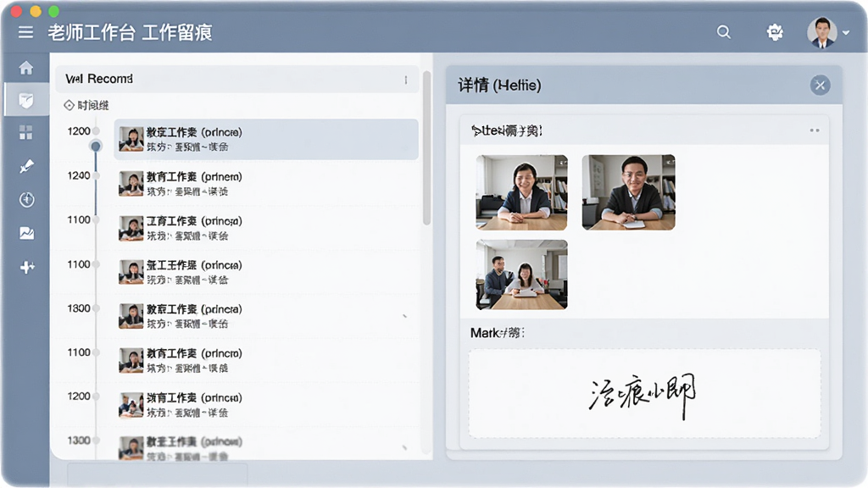Open settings with the gear icon
The height and width of the screenshot is (488, 868).
pos(775,32)
